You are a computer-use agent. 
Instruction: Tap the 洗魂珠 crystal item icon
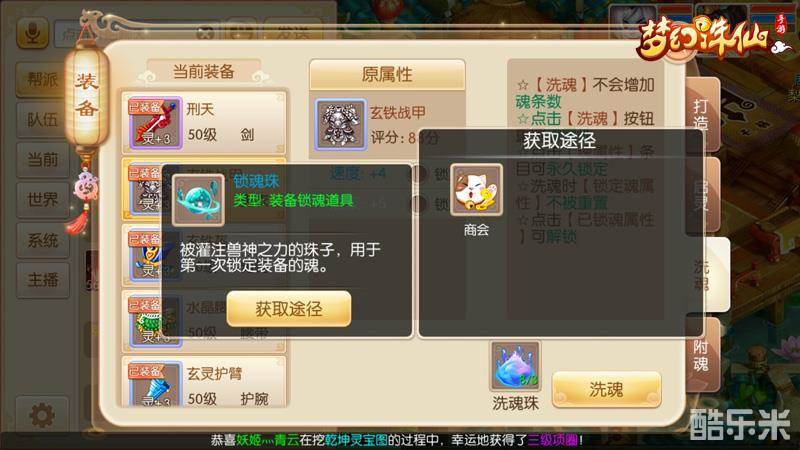(515, 367)
